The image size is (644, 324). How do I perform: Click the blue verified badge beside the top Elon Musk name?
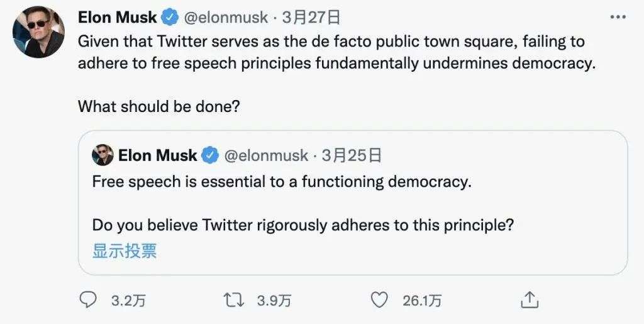pos(169,17)
